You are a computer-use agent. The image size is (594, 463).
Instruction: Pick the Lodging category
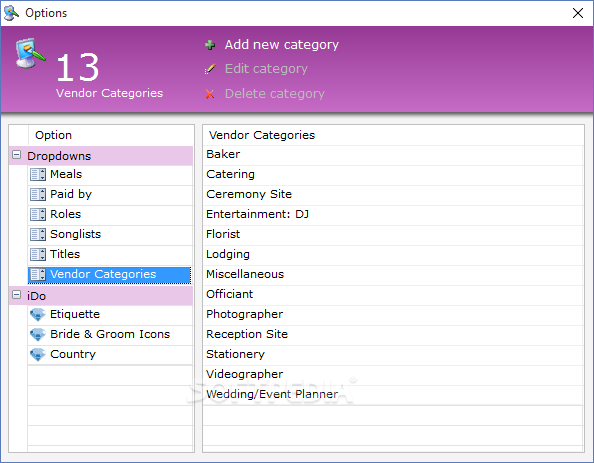393,255
